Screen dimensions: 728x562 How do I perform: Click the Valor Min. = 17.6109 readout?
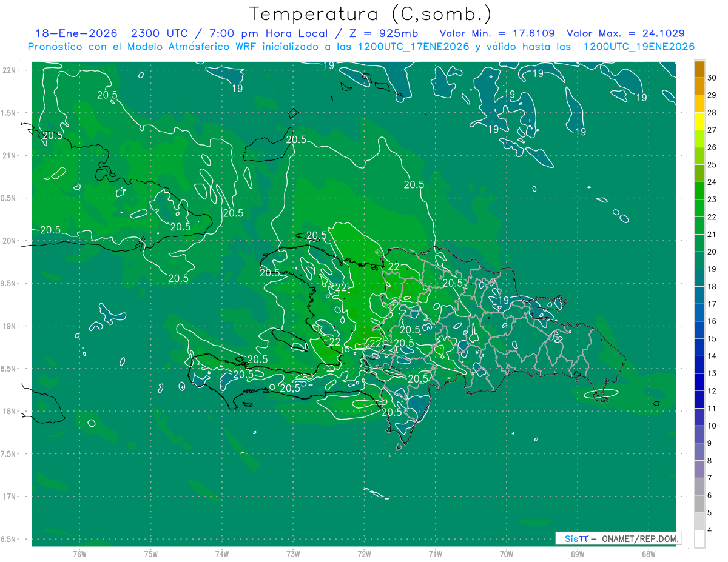496,33
